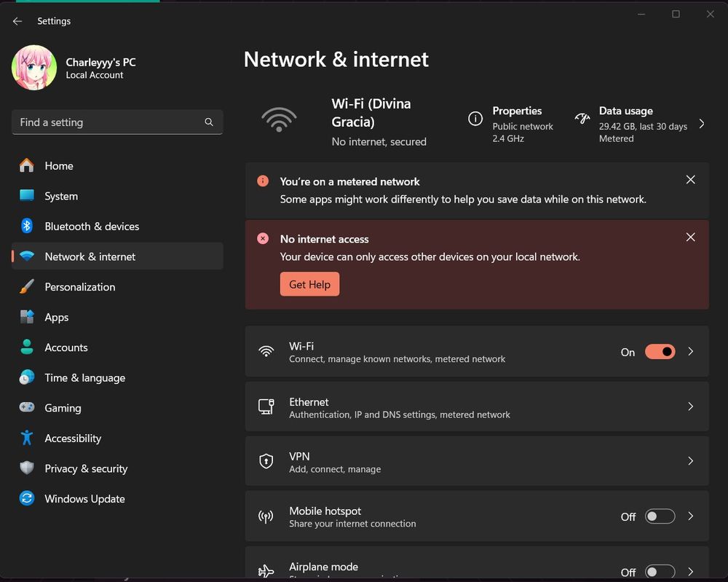Click the Find a setting field

(109, 122)
